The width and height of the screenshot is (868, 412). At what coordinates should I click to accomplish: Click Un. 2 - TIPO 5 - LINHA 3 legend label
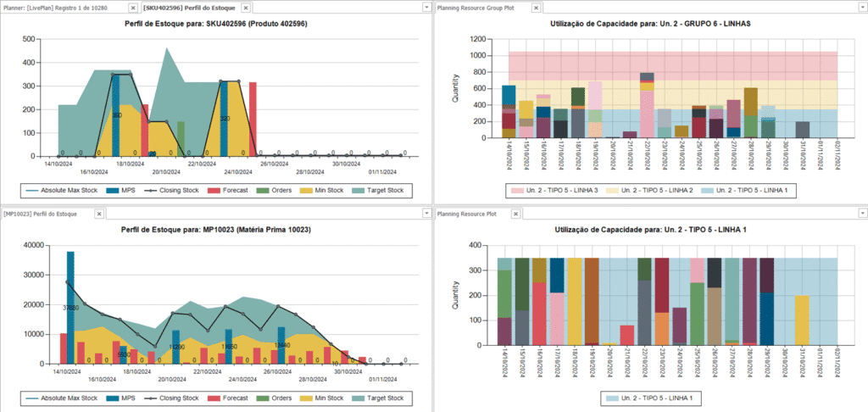(x=559, y=191)
